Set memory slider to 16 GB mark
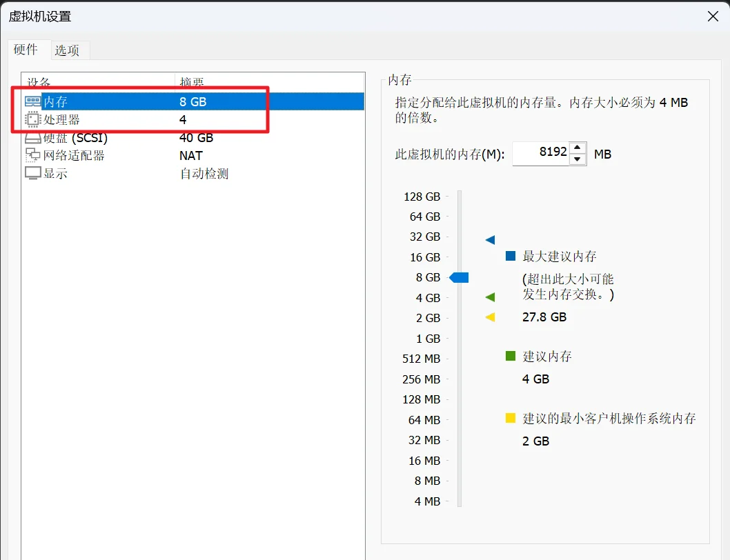Viewport: 730px width, 560px height. point(460,257)
